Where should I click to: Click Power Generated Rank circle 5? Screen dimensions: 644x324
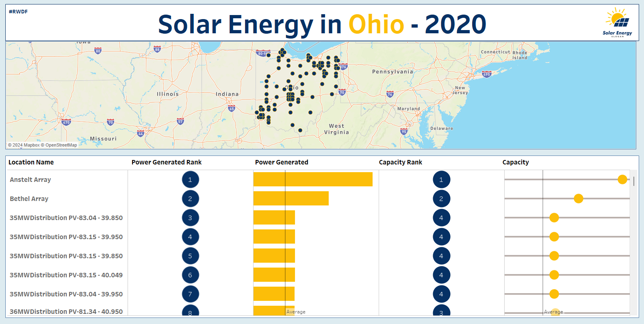pyautogui.click(x=190, y=256)
